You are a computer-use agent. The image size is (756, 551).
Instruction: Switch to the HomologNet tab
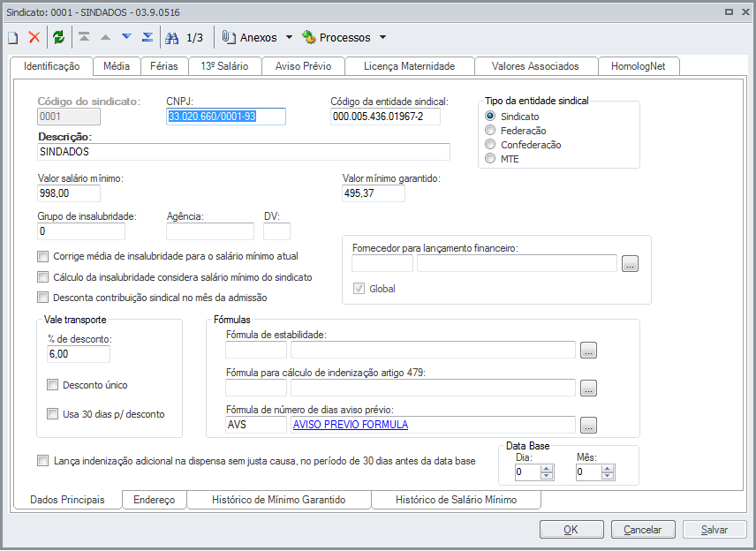[639, 66]
